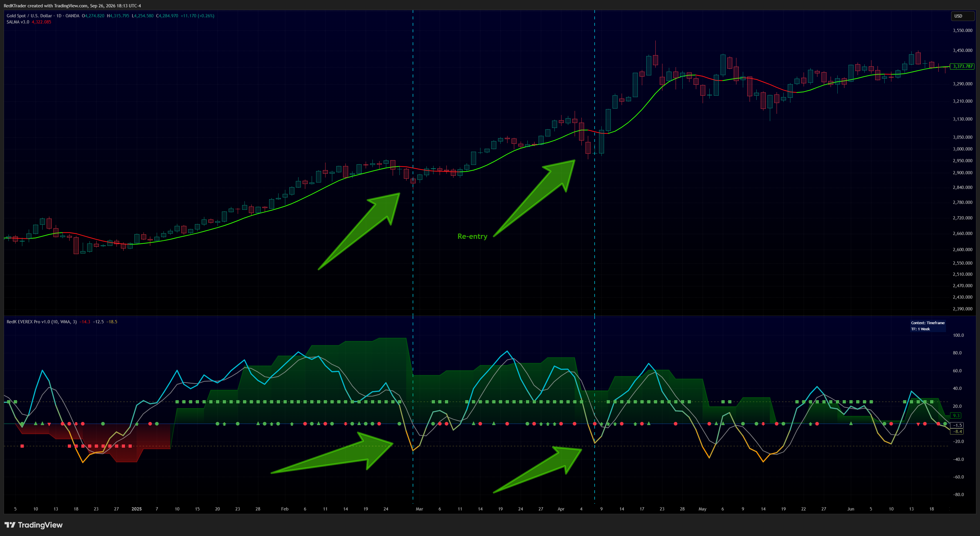Screen dimensions: 980x536
Task: Click the Feb label on the time axis
Action: click(x=285, y=509)
